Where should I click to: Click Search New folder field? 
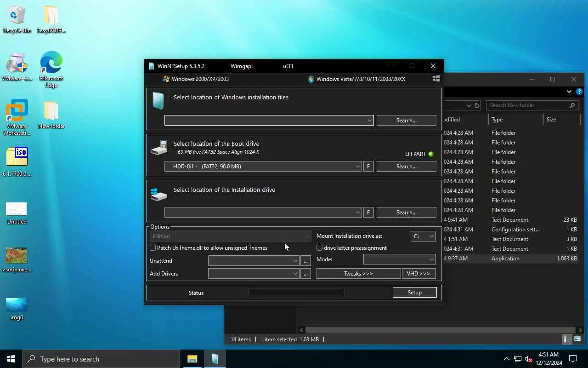coord(532,105)
